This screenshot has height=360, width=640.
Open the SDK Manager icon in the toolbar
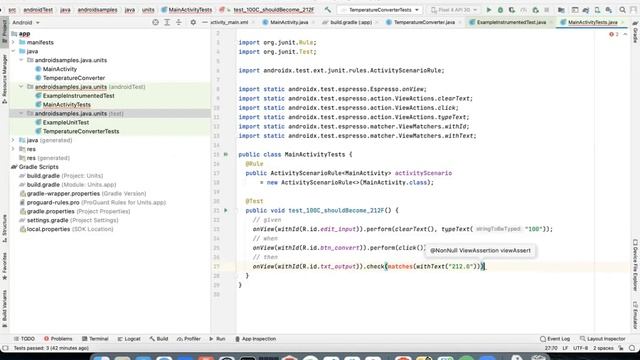click(609, 10)
